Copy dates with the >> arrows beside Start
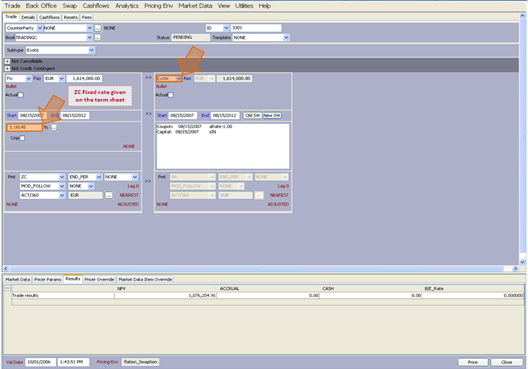528x369 pixels. click(148, 114)
